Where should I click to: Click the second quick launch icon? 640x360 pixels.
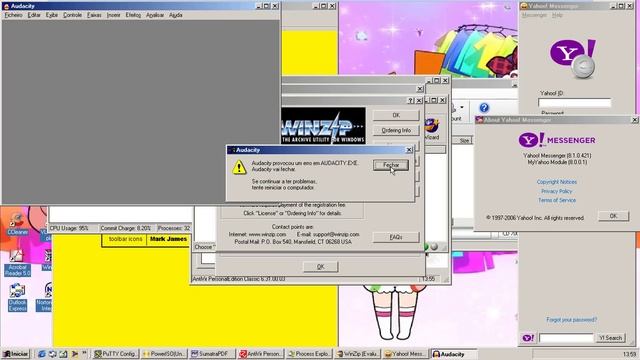(x=52, y=354)
